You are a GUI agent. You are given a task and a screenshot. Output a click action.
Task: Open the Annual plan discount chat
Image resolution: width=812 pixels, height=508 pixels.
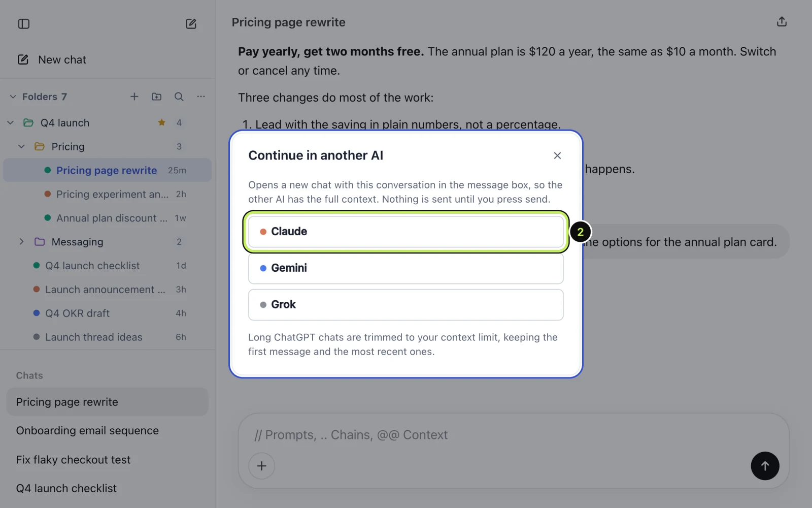coord(108,218)
